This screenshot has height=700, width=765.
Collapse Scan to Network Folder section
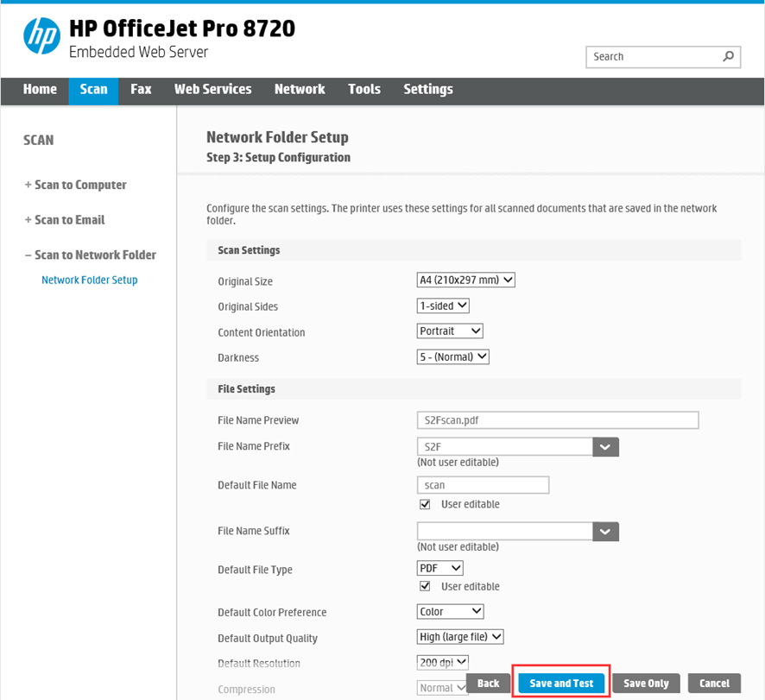pos(91,255)
